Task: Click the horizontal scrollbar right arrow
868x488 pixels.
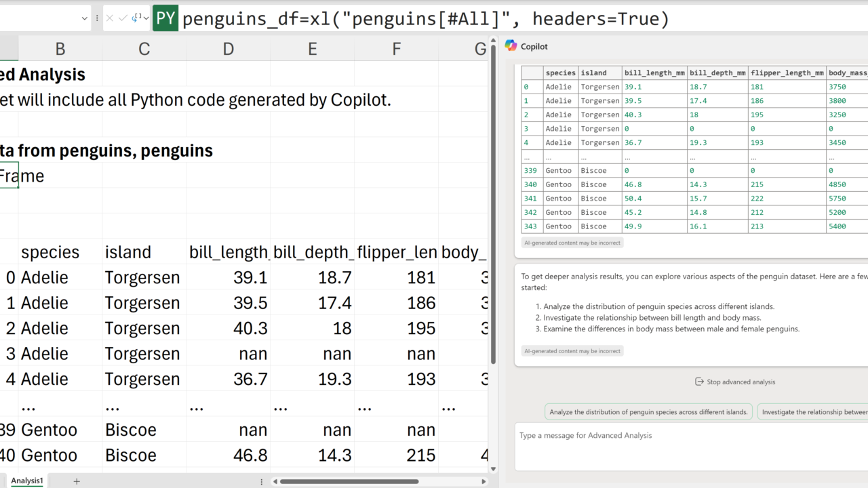Action: click(x=484, y=481)
